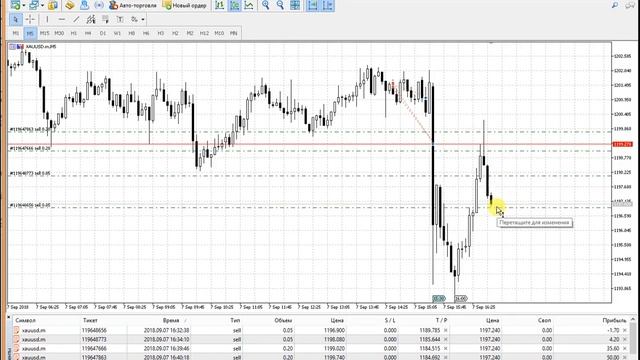Select order row with ticket 119648773

(320, 339)
